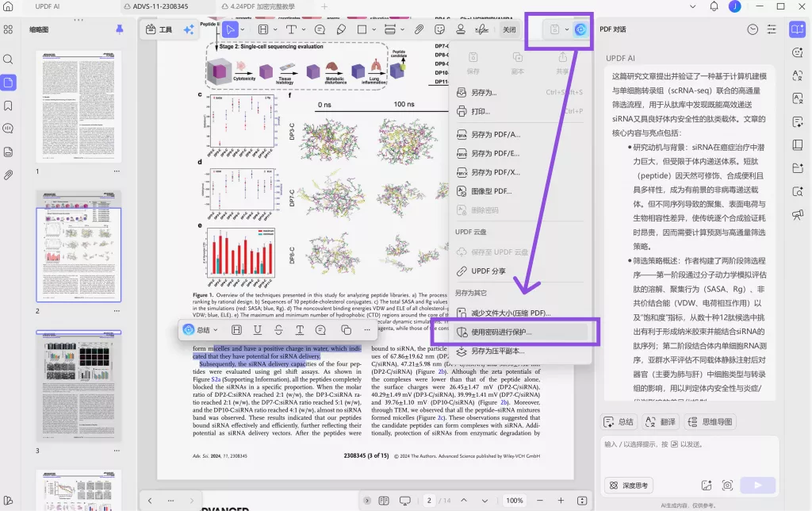This screenshot has width=812, height=511.
Task: Open the cursor tool dropdown arrow
Action: [243, 29]
